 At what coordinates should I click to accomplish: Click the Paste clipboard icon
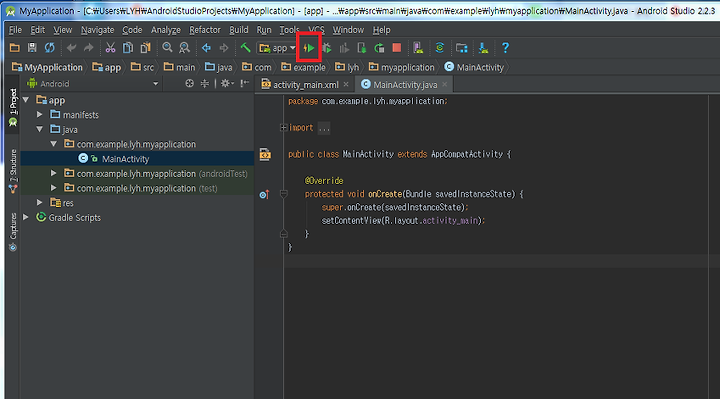pyautogui.click(x=146, y=48)
